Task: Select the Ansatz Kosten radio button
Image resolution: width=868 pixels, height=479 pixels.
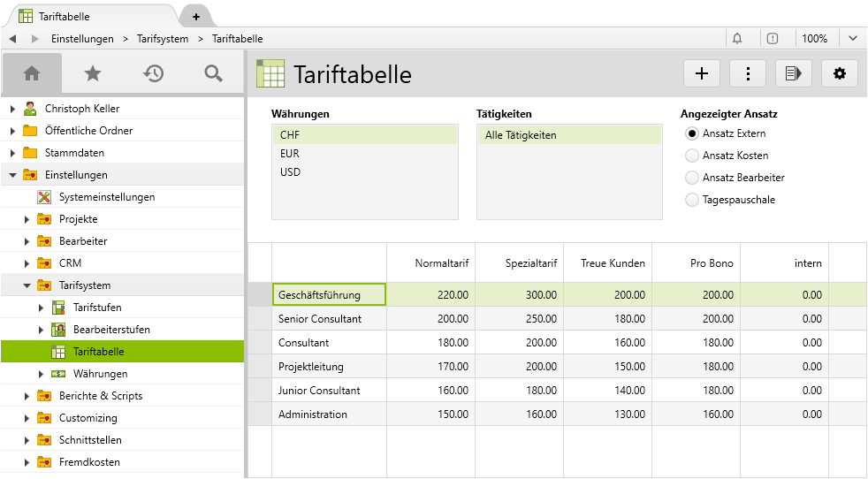Action: click(692, 156)
